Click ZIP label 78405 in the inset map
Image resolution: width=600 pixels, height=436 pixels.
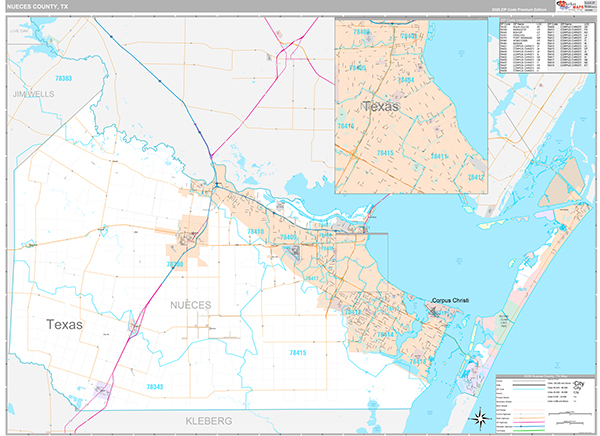(357, 68)
